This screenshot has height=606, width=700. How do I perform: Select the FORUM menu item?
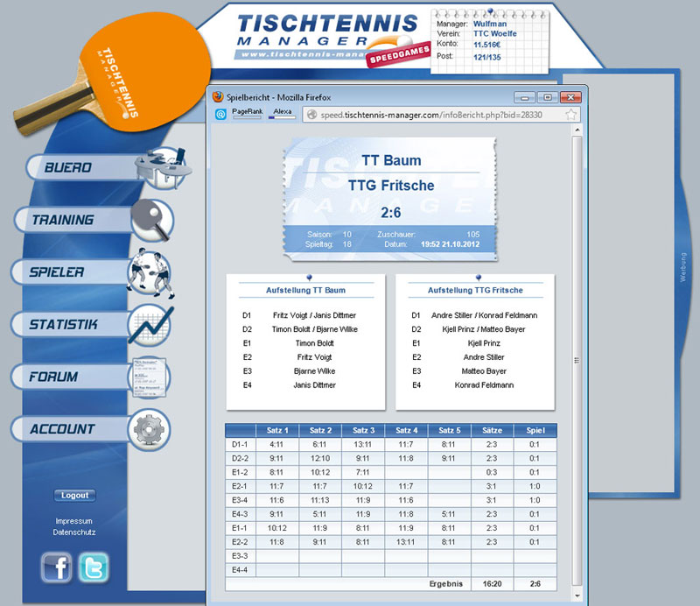click(x=53, y=377)
